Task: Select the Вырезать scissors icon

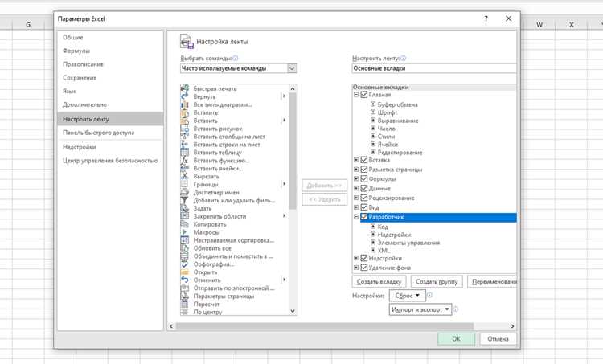Action: pos(185,177)
